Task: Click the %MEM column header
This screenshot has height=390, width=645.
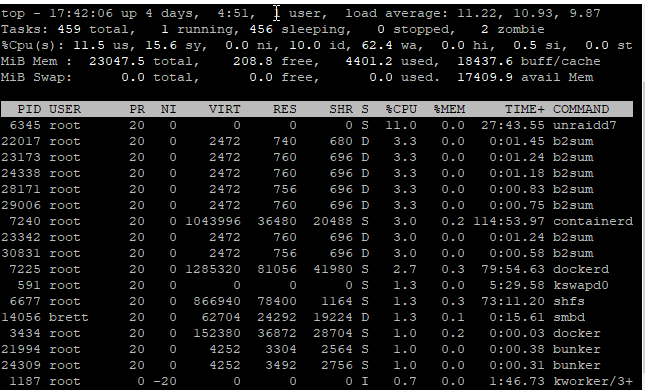Action: [449, 109]
